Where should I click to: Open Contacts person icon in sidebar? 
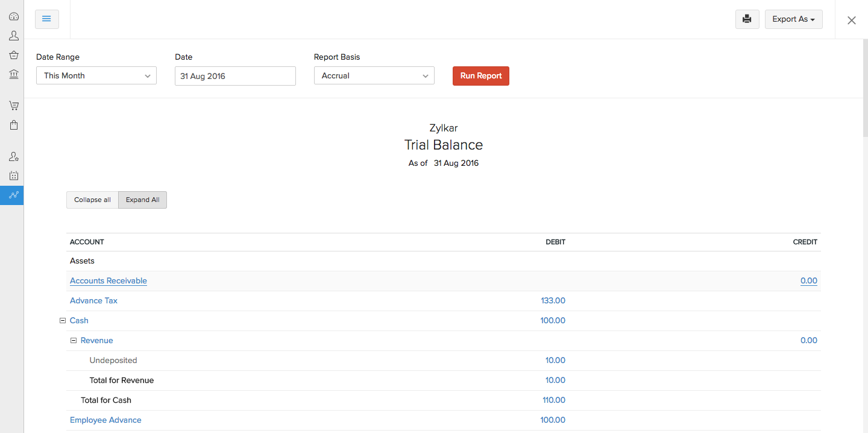[13, 36]
